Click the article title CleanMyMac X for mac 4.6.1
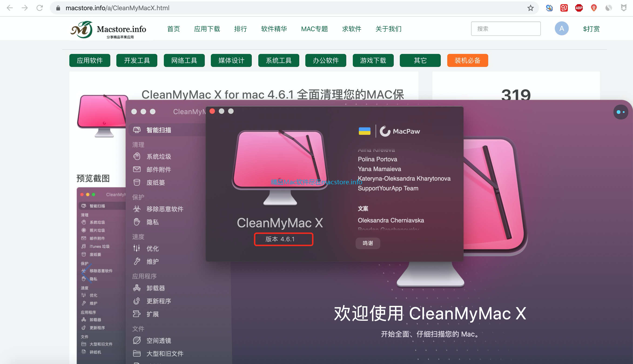This screenshot has width=633, height=364. pyautogui.click(x=273, y=95)
